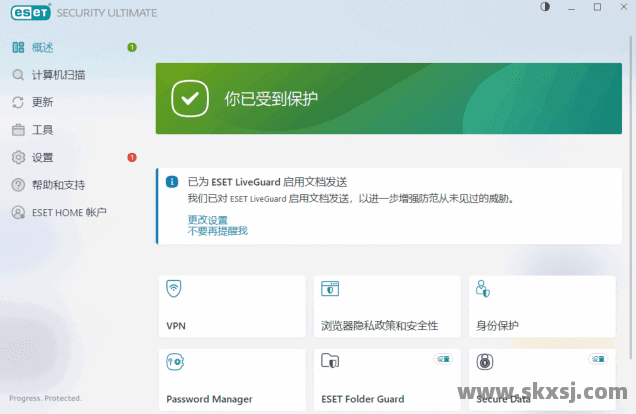636x414 pixels.
Task: Click the 不要再提醒我 link
Action: point(217,231)
